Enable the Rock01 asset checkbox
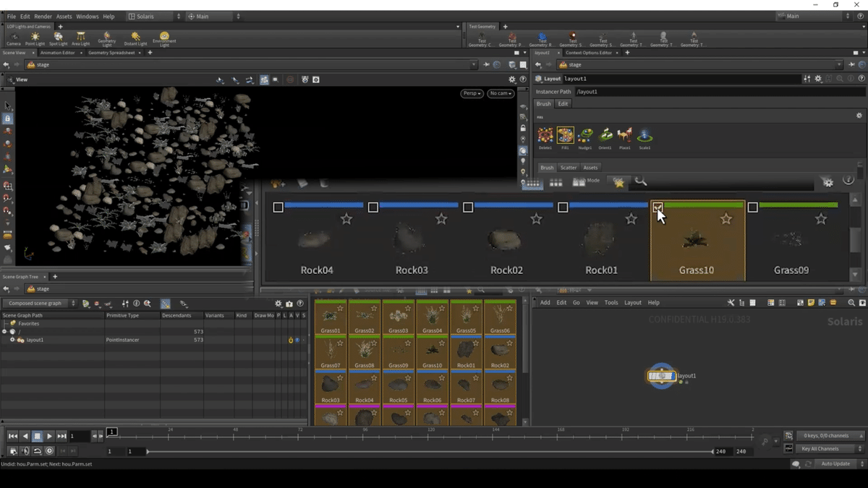The image size is (868, 488). coord(563,207)
